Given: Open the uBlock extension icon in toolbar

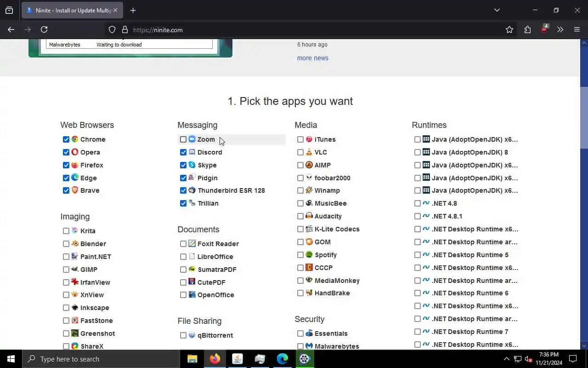Looking at the screenshot, I should 544,29.
